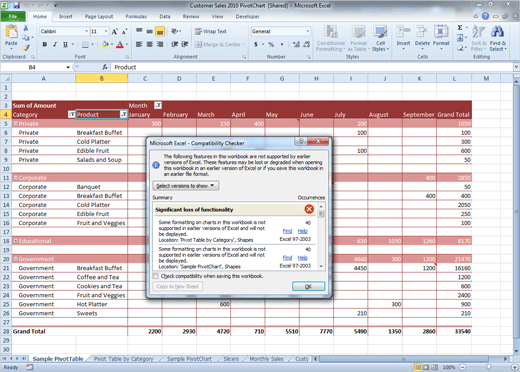
Task: Switch to the Formulas tab
Action: (x=136, y=16)
